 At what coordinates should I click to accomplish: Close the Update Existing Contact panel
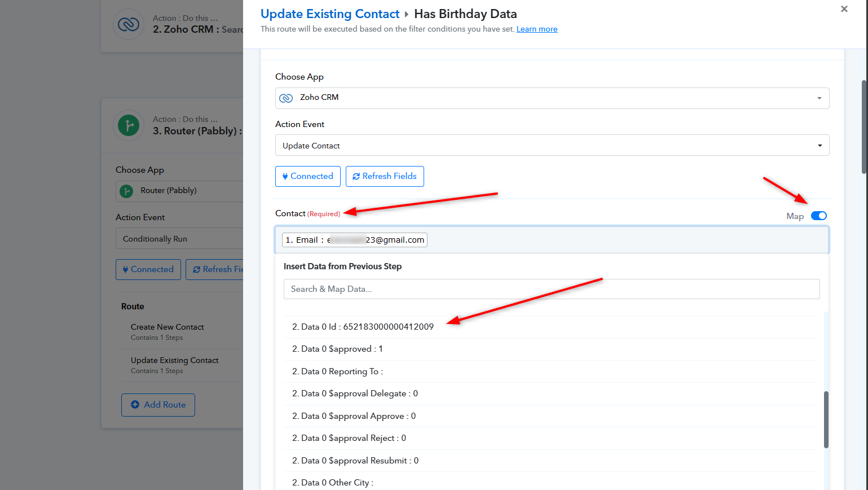[x=844, y=9]
